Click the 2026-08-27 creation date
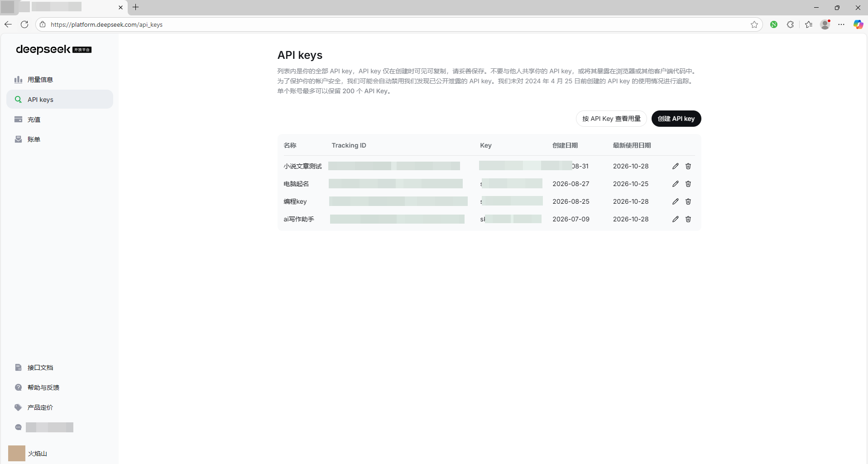This screenshot has height=464, width=868. 571,184
